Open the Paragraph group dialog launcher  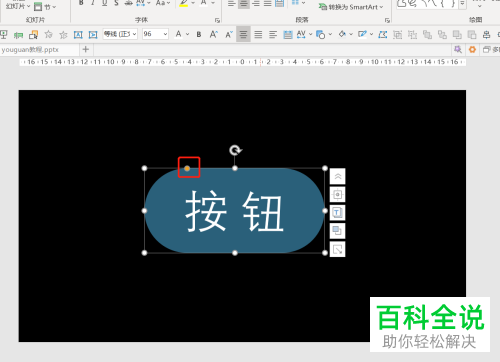pos(387,20)
